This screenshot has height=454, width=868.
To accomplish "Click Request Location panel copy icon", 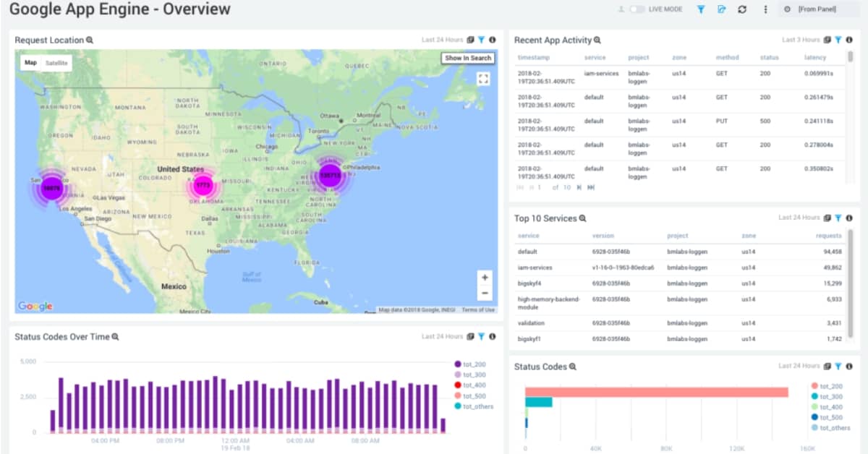I will (x=470, y=40).
